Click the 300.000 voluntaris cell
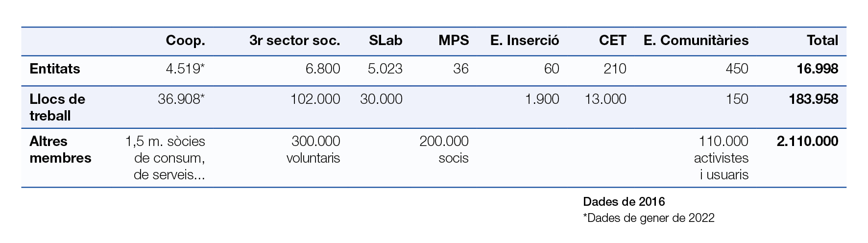Screen dimensions: 868x243 [x=313, y=149]
